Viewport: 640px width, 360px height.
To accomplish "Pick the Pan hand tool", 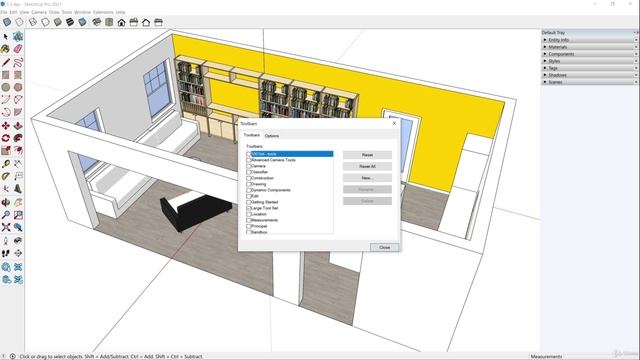I will tap(18, 202).
